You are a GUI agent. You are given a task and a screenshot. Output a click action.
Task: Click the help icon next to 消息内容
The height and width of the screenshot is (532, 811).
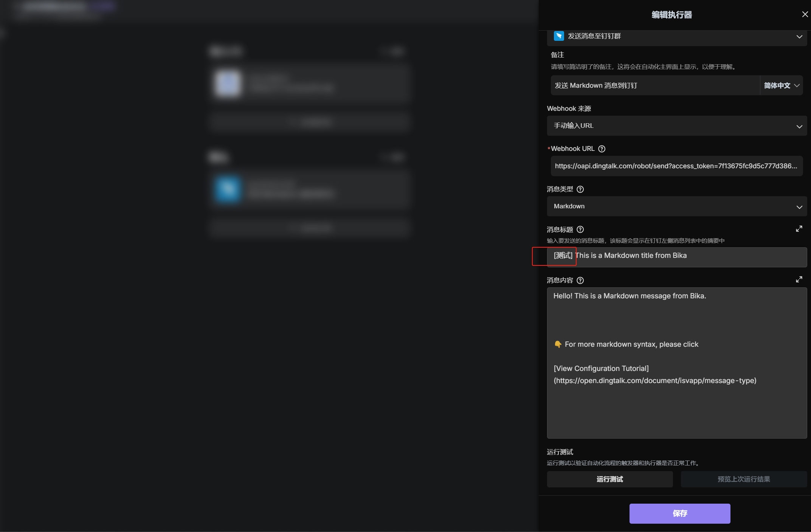point(580,280)
